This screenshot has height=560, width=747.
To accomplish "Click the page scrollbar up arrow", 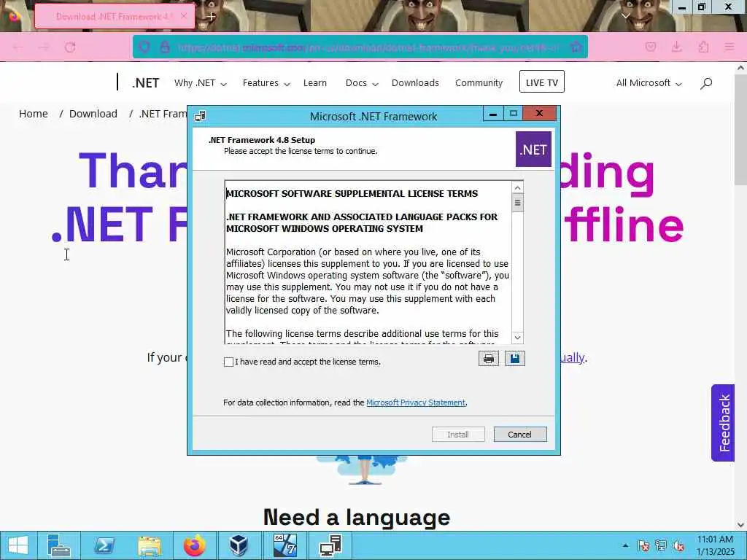I will pos(741,68).
